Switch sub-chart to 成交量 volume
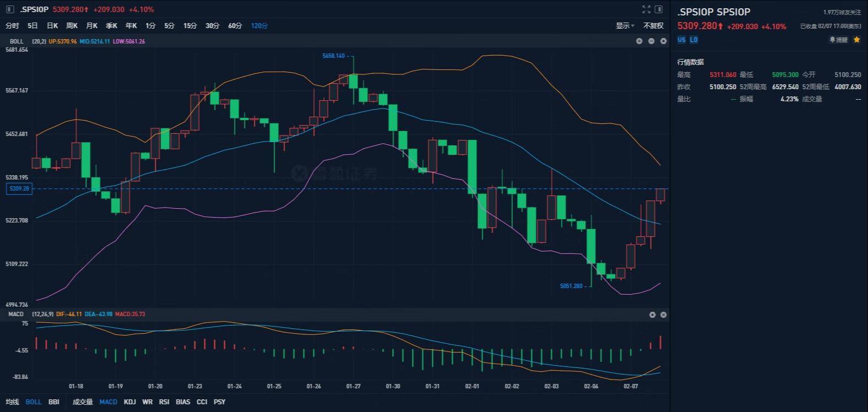The width and height of the screenshot is (868, 412). click(83, 402)
